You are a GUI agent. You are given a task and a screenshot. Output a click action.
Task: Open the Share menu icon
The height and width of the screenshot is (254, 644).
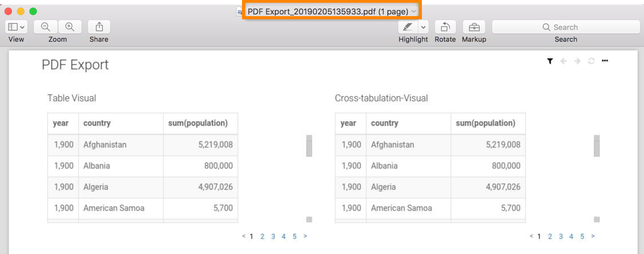point(99,27)
